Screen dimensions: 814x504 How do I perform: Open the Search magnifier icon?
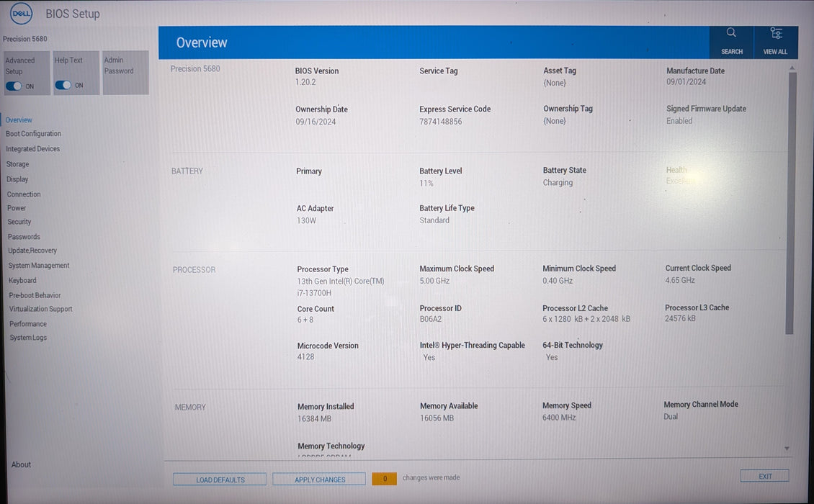pyautogui.click(x=731, y=32)
